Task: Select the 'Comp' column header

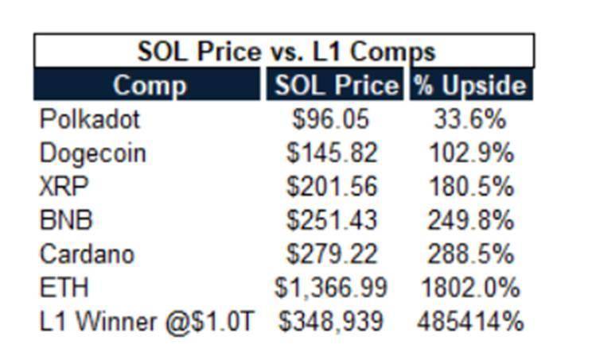Action: (x=149, y=85)
